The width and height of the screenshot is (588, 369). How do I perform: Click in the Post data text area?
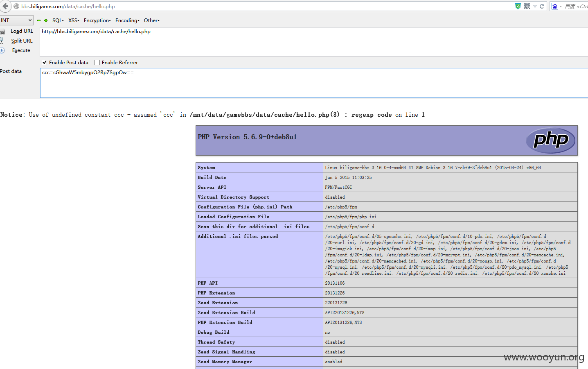click(x=314, y=83)
